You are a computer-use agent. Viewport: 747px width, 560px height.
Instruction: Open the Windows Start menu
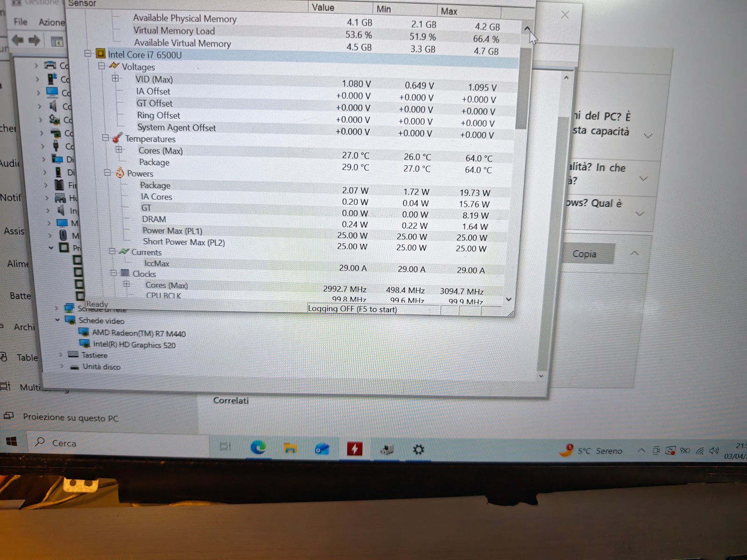12,441
